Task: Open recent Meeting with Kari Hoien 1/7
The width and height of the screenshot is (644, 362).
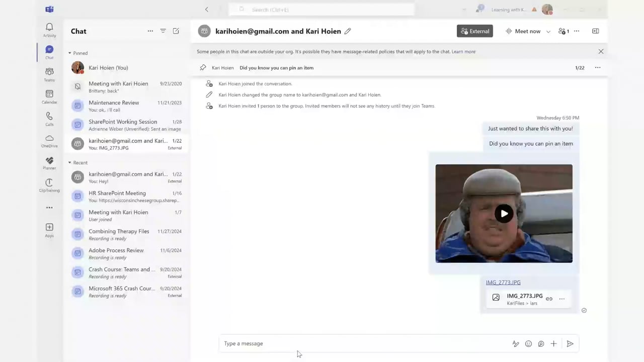Action: pos(127,216)
